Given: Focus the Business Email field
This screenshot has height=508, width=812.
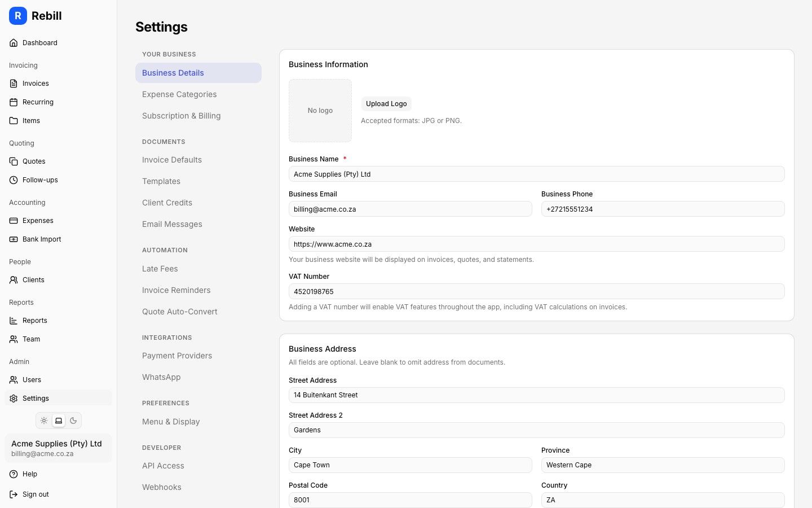Looking at the screenshot, I should pyautogui.click(x=411, y=209).
